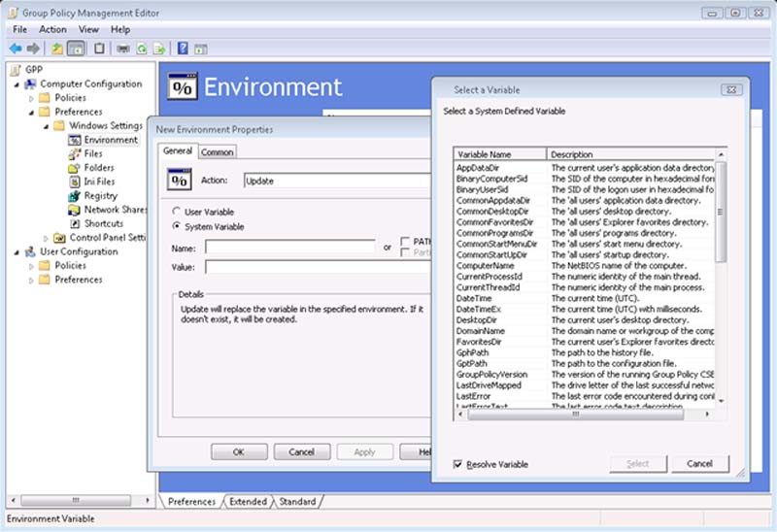Click the User Configuration icon
Image resolution: width=777 pixels, height=532 pixels.
pyautogui.click(x=31, y=251)
